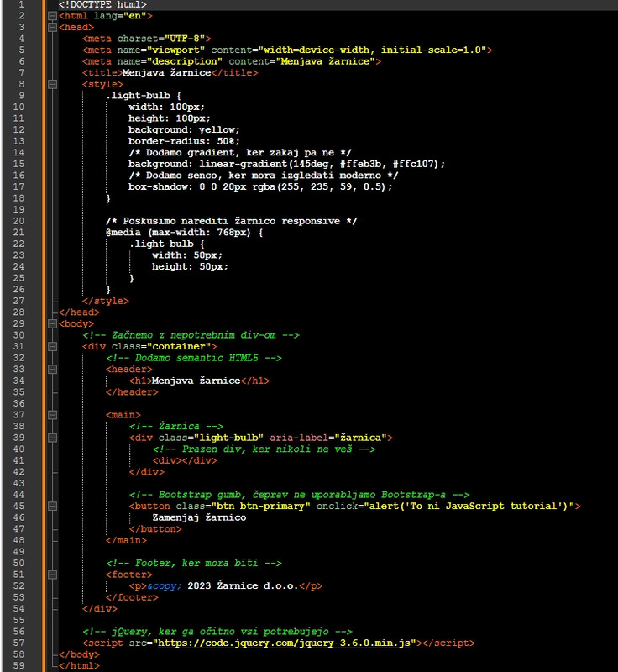This screenshot has height=672, width=618.
Task: Fold the div class="container" block
Action: pyautogui.click(x=52, y=347)
